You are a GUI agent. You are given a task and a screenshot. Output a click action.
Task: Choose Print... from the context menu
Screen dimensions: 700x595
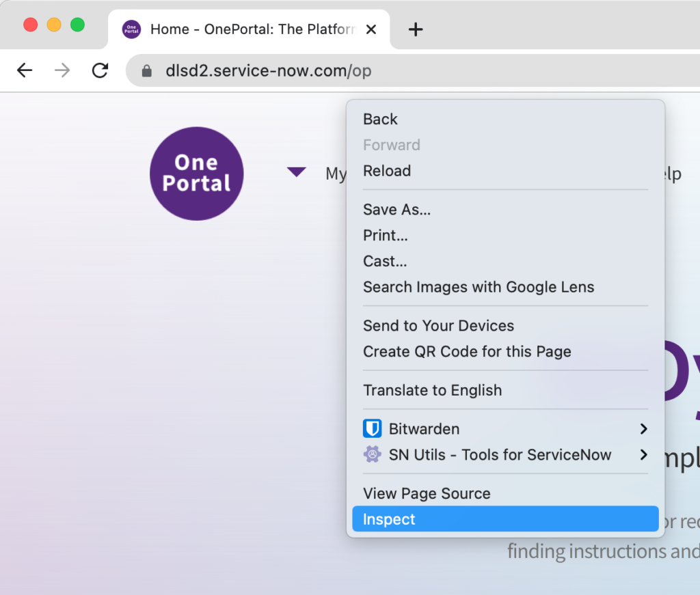(x=505, y=235)
